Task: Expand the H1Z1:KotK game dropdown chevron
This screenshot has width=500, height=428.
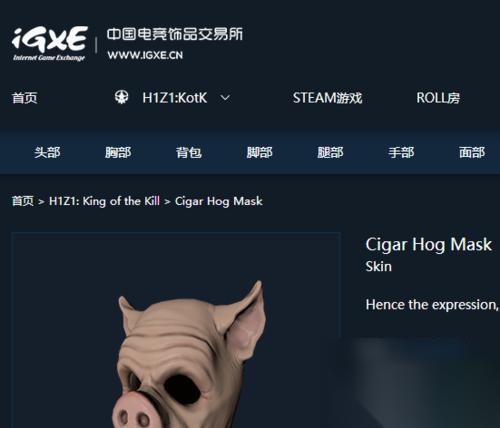Action: point(225,98)
